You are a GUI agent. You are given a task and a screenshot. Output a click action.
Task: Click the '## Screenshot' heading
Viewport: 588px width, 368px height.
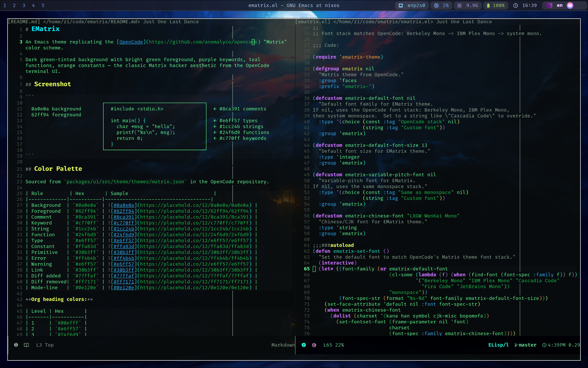point(48,84)
